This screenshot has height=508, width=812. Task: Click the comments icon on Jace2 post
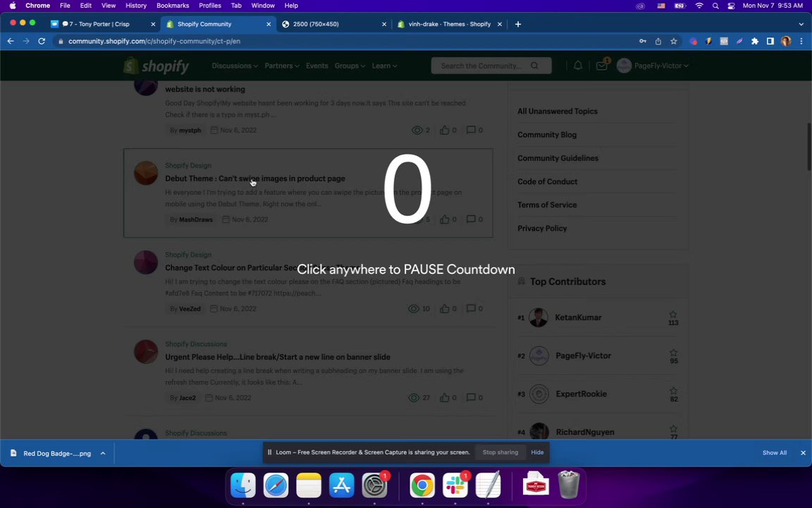click(x=471, y=398)
